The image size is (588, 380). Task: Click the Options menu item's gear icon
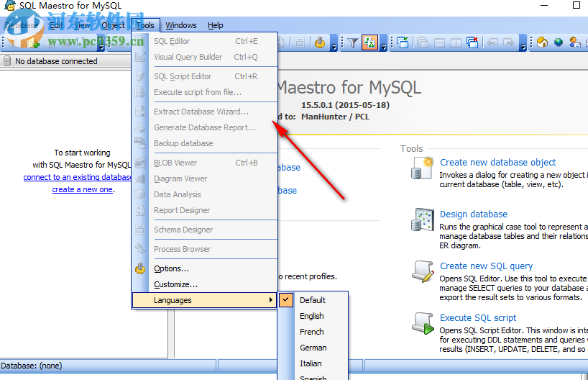(x=140, y=268)
